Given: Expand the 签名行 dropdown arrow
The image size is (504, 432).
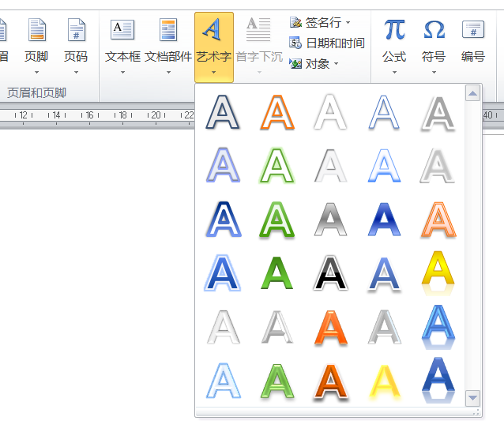Looking at the screenshot, I should click(348, 23).
